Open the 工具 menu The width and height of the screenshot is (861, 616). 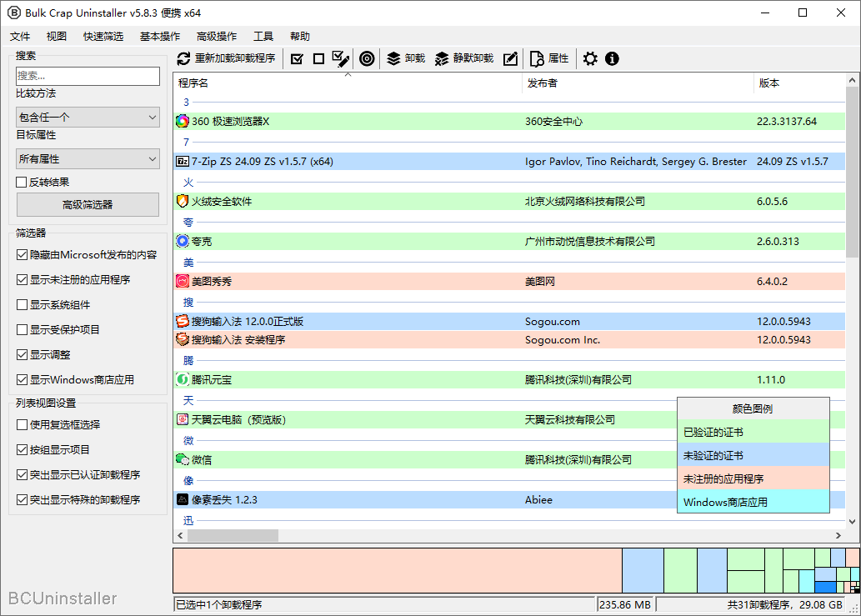tap(263, 36)
